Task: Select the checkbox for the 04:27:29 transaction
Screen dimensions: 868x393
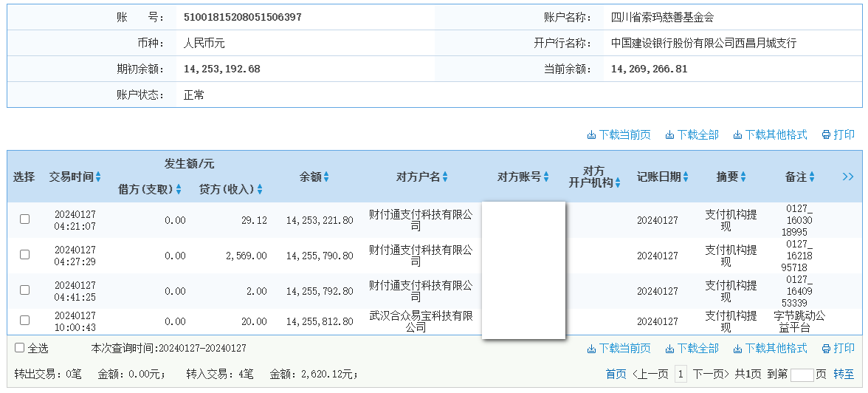Action: click(25, 254)
